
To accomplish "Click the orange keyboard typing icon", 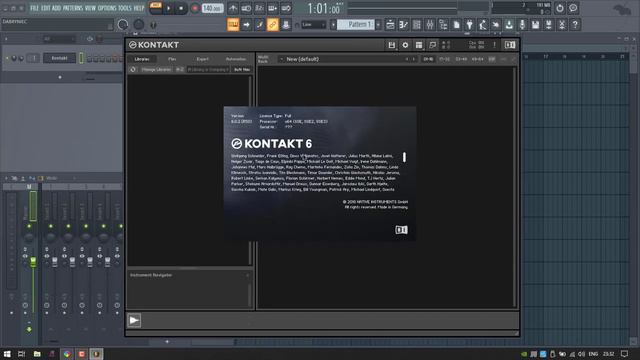I will pyautogui.click(x=233, y=25).
